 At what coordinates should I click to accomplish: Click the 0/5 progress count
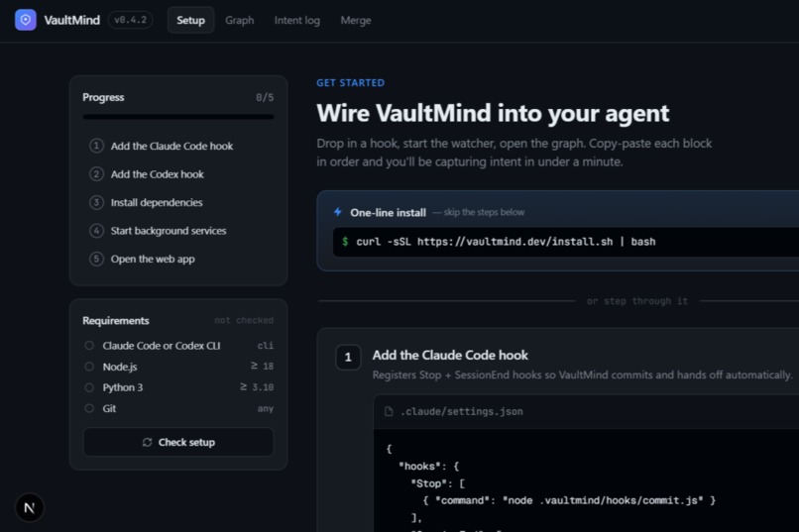[x=265, y=97]
